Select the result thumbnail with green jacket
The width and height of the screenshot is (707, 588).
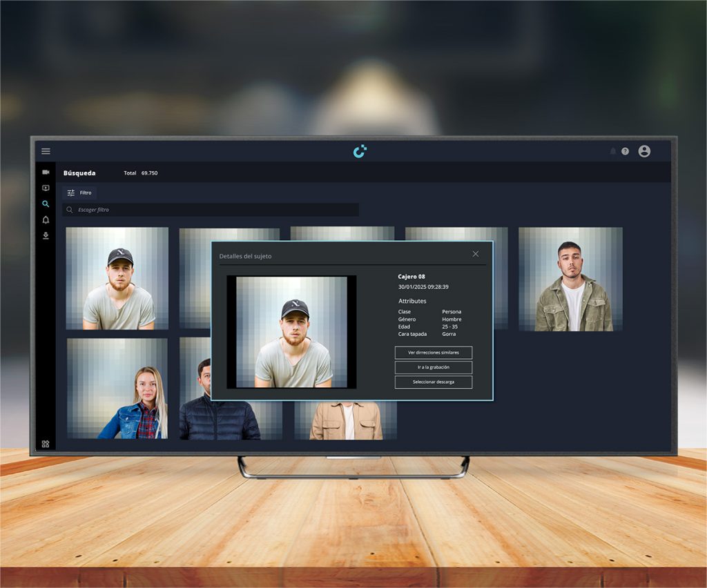click(570, 279)
